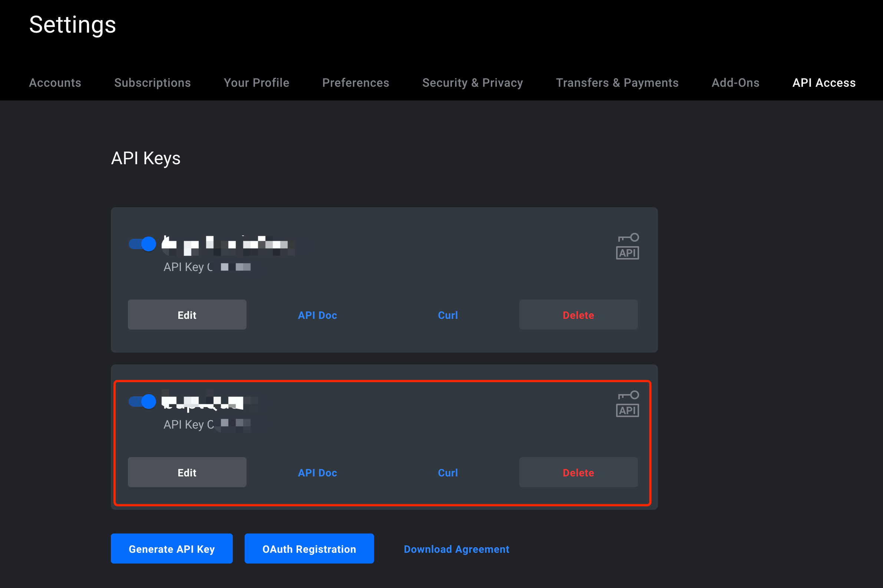883x588 pixels.
Task: Click Edit on the second API key
Action: click(187, 472)
